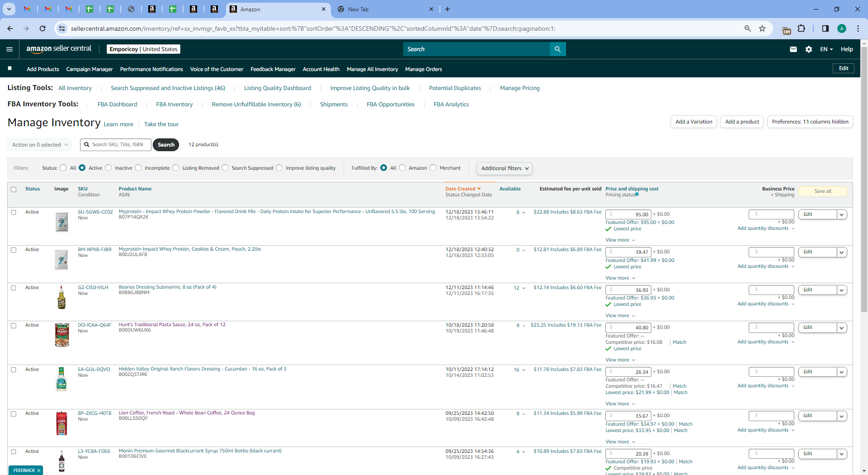The height and width of the screenshot is (475, 868).
Task: Click in the Search SKU, Title, ISBN field
Action: (x=116, y=145)
